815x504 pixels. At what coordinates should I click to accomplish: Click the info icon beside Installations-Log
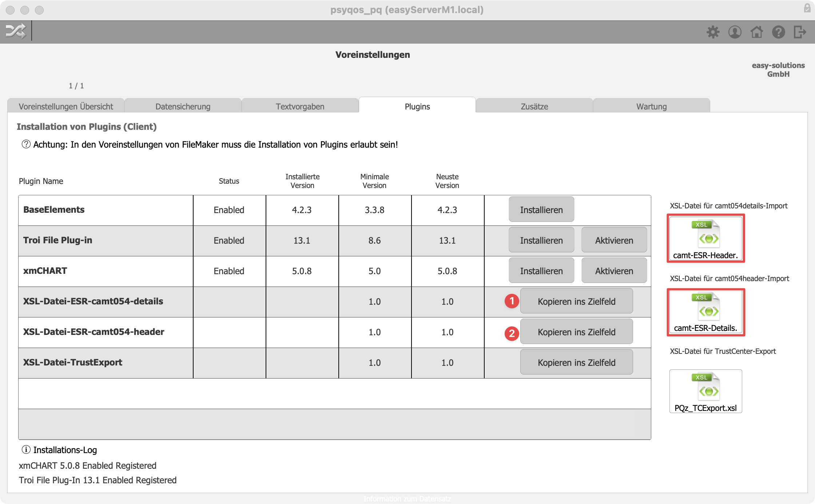[26, 450]
